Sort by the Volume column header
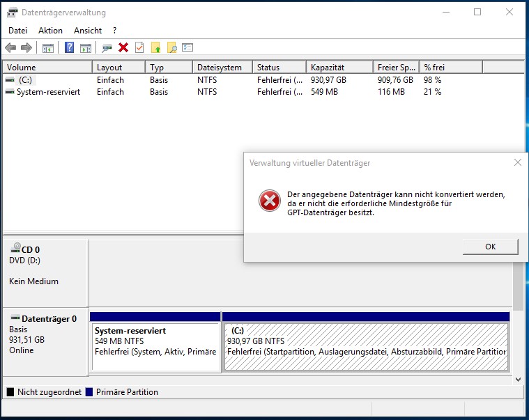Image resolution: width=529 pixels, height=420 pixels. (x=47, y=67)
